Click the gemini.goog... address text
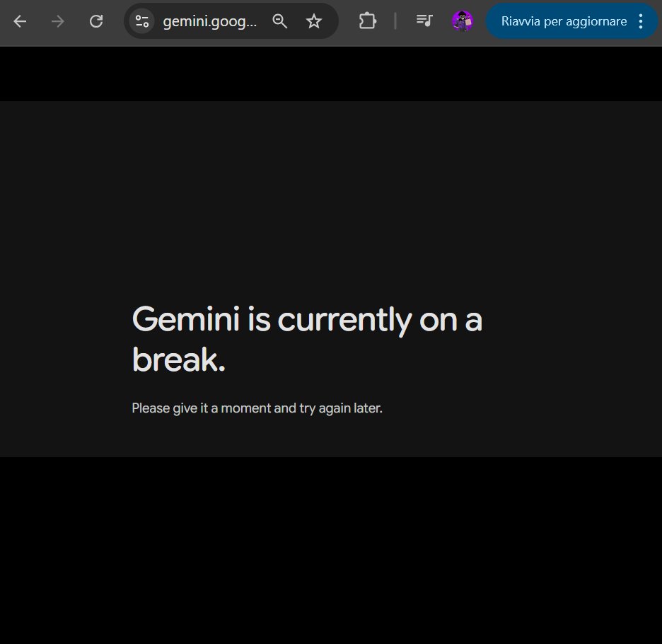Viewport: 662px width, 644px height. point(210,21)
